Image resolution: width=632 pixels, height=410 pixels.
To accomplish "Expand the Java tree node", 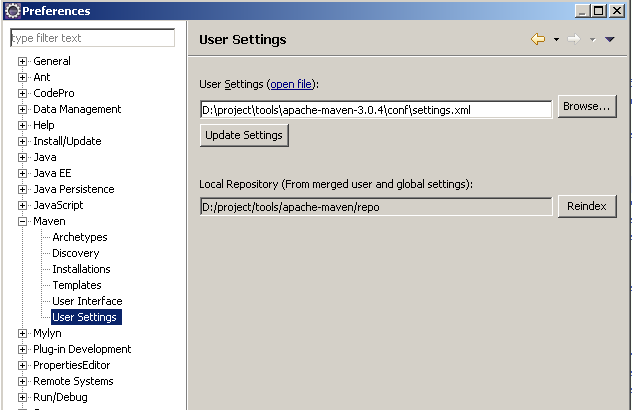I will pyautogui.click(x=23, y=157).
